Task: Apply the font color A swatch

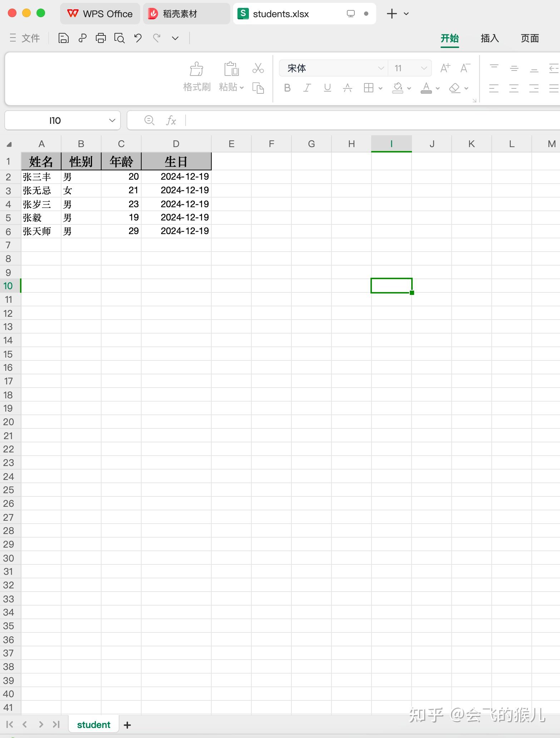Action: 426,88
